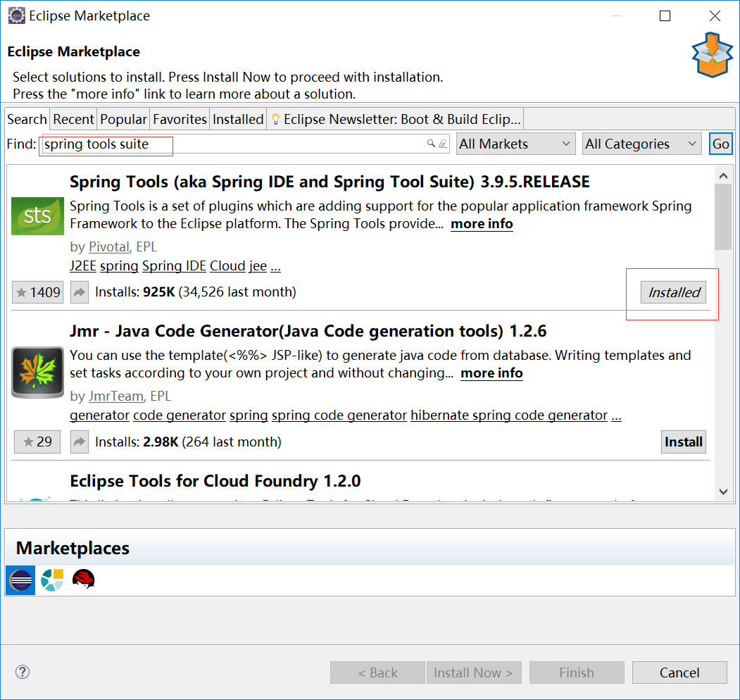This screenshot has width=740, height=700.
Task: Click the Eclipse window title icon
Action: point(16,15)
